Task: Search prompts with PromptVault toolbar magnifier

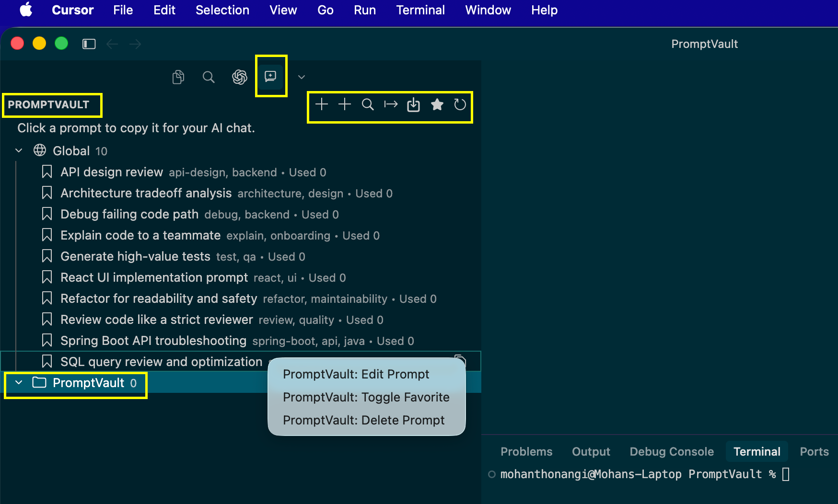Action: [368, 104]
